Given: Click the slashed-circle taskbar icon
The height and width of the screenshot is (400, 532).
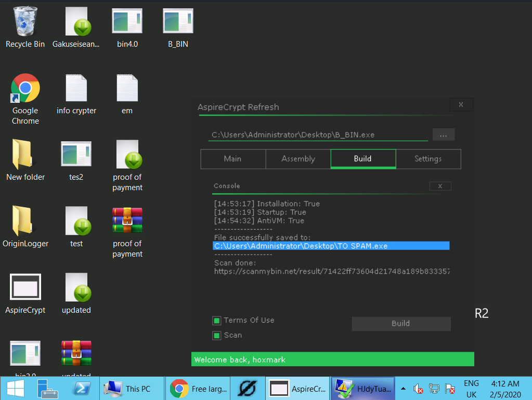Looking at the screenshot, I should [248, 389].
